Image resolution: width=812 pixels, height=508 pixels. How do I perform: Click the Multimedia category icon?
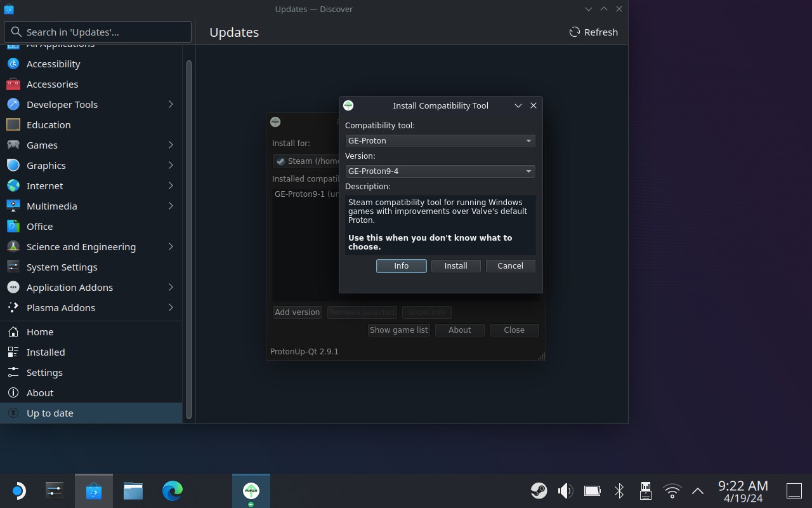click(13, 206)
